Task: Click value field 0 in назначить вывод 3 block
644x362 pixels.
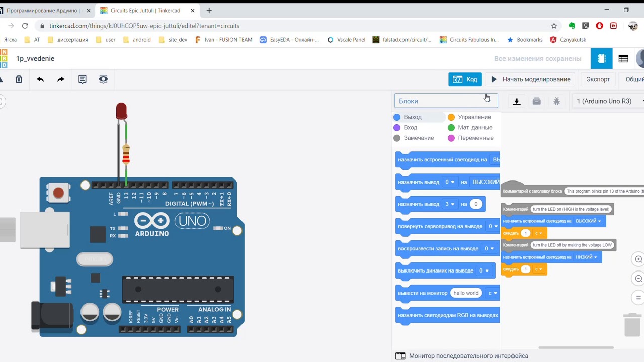Action: pos(476,204)
